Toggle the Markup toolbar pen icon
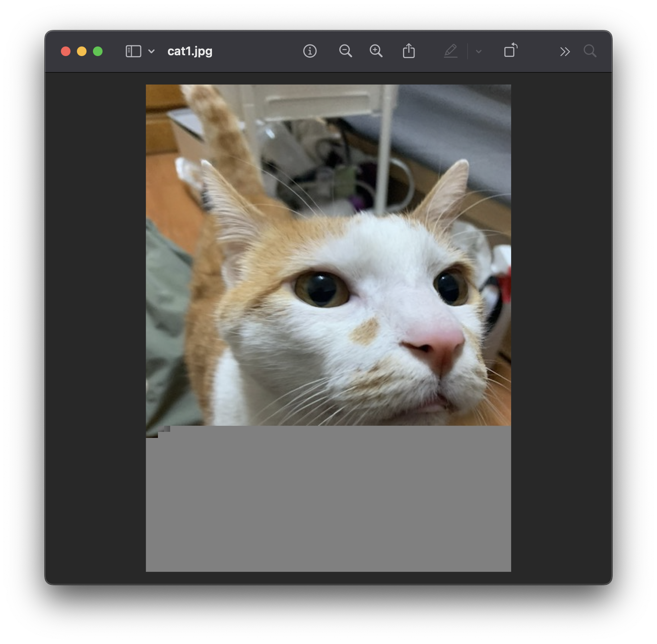The width and height of the screenshot is (657, 644). click(x=451, y=51)
